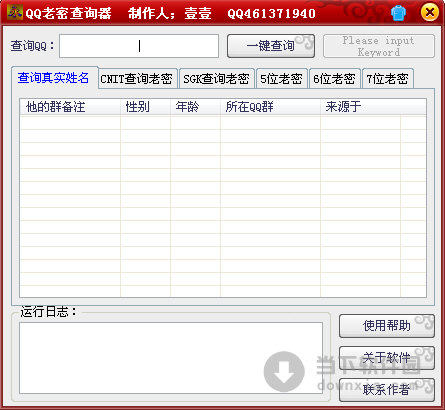Close the QQ老密查询器 window
The width and height of the screenshot is (445, 410).
tap(430, 12)
